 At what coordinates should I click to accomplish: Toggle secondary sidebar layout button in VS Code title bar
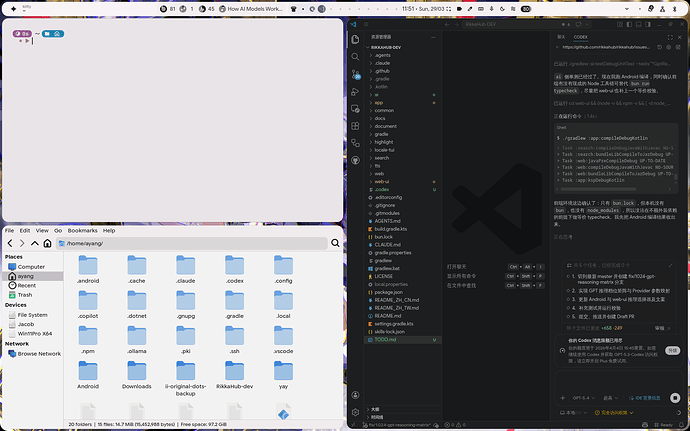point(648,24)
